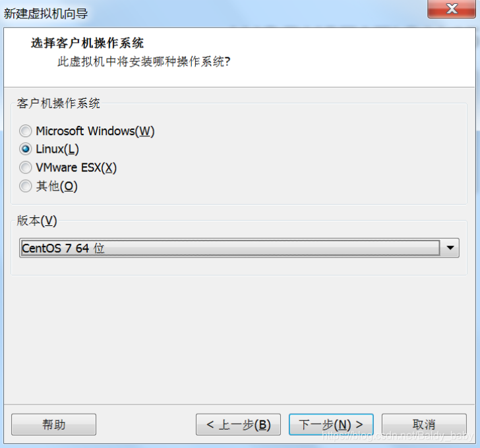Choose the VMware ESX(X) radio option
The image size is (480, 448).
click(x=26, y=167)
